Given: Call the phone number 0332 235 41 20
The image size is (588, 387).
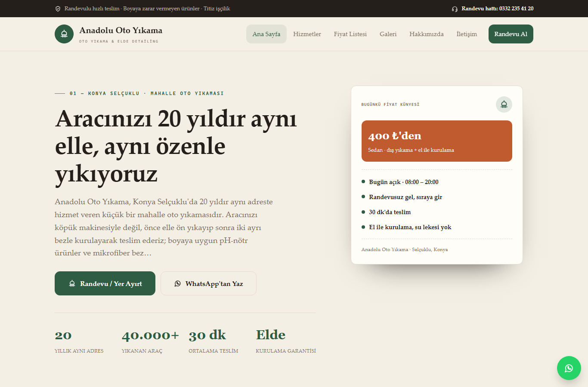Looking at the screenshot, I should (x=517, y=9).
